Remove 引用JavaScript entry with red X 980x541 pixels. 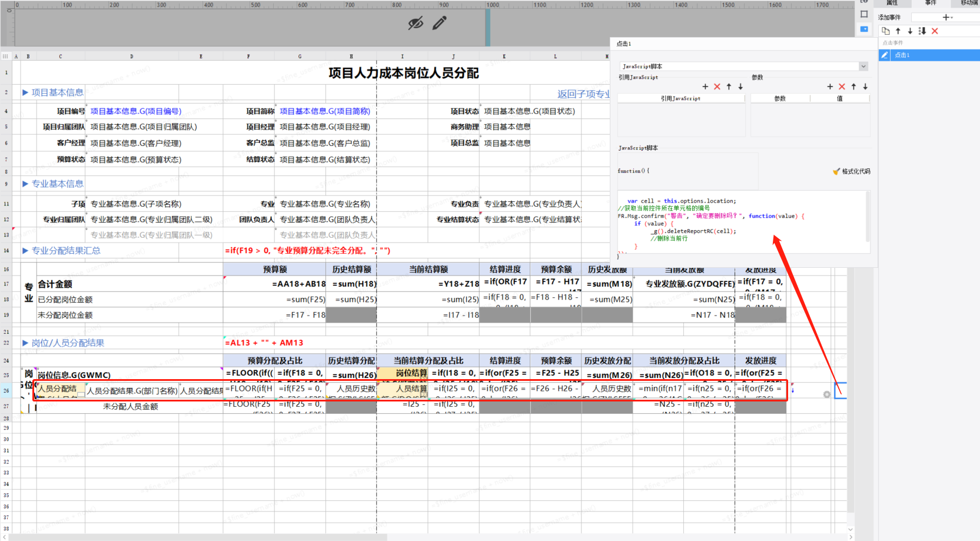[x=717, y=87]
